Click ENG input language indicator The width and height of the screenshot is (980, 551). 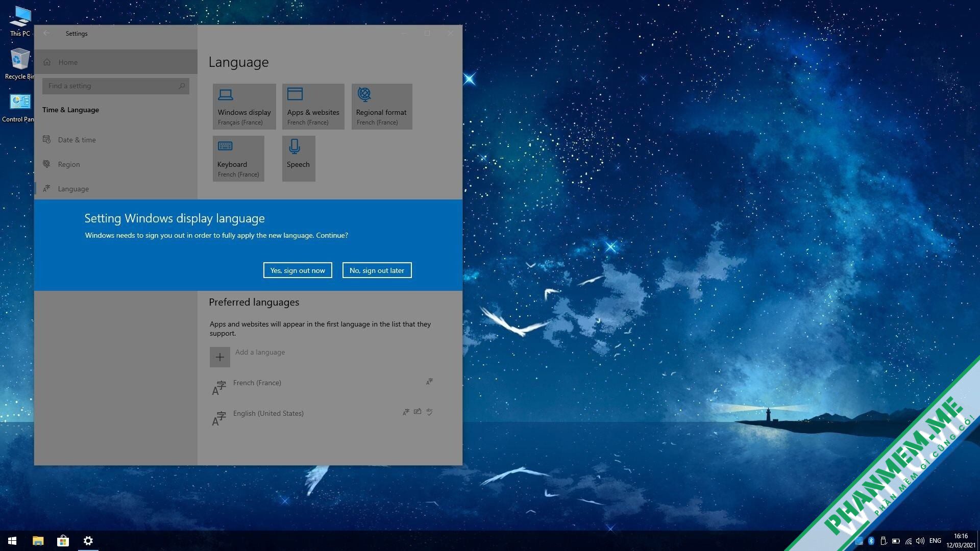pos(935,541)
